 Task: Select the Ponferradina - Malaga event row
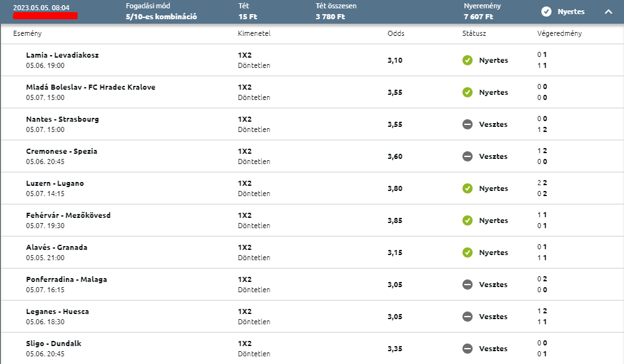point(312,285)
